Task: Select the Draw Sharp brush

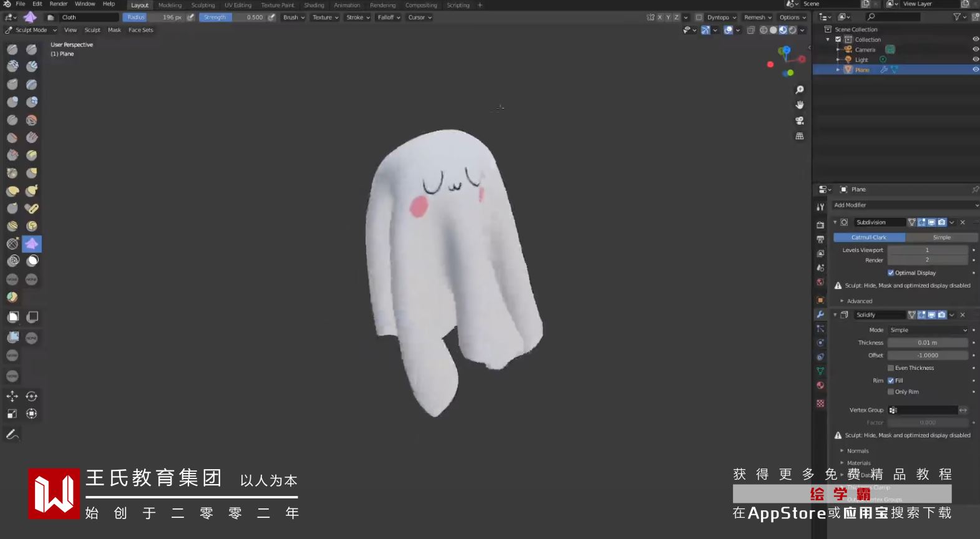Action: [x=32, y=49]
